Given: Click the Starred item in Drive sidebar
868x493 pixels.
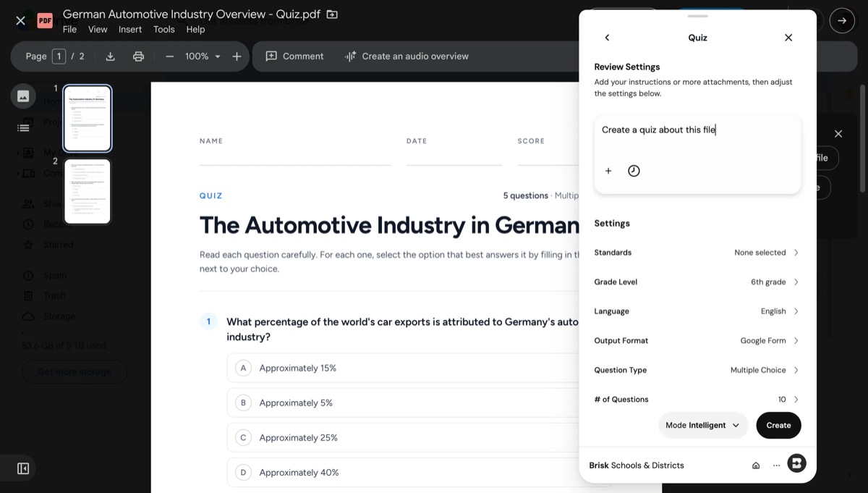Looking at the screenshot, I should tap(58, 245).
